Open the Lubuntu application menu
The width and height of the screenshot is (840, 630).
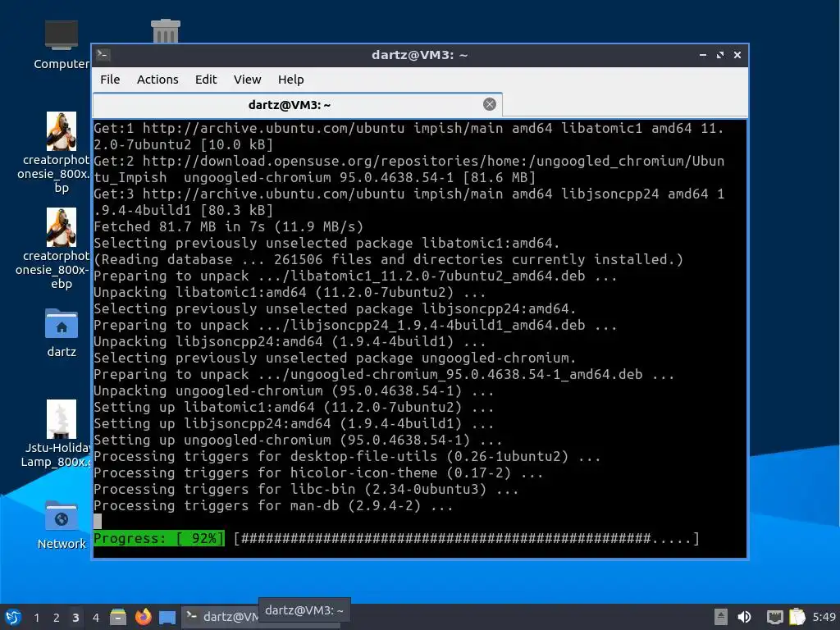13,617
